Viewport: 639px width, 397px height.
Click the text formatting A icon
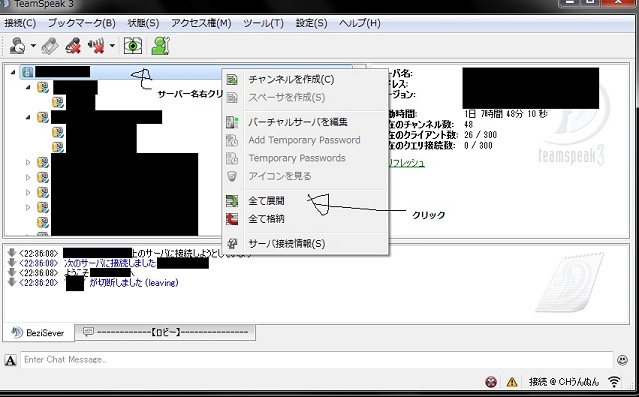click(x=10, y=360)
